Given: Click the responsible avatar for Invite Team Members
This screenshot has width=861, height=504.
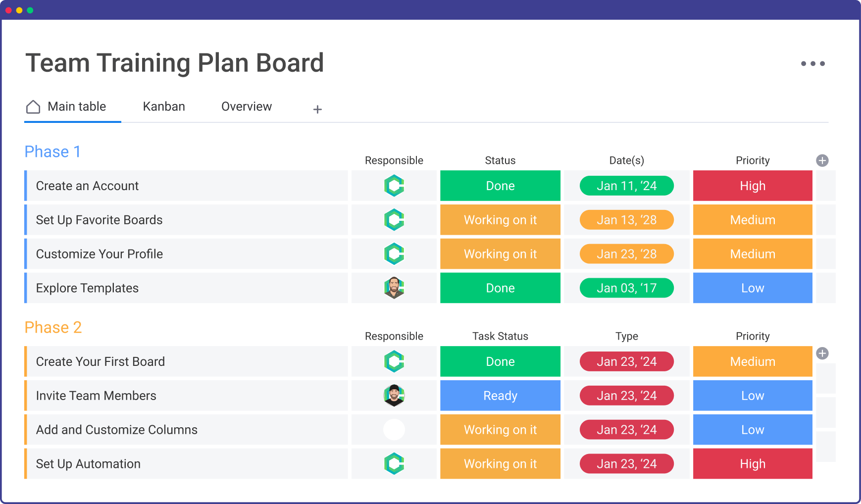Looking at the screenshot, I should pos(394,396).
